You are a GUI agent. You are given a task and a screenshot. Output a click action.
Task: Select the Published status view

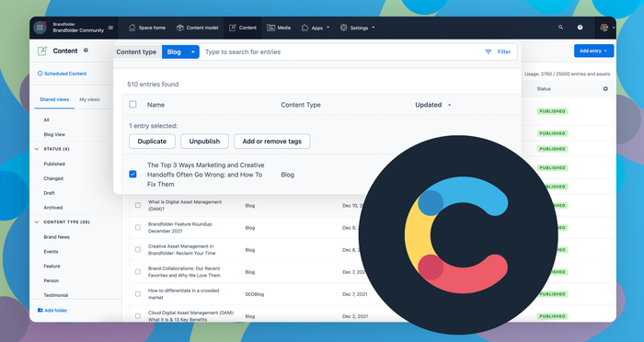[x=54, y=164]
